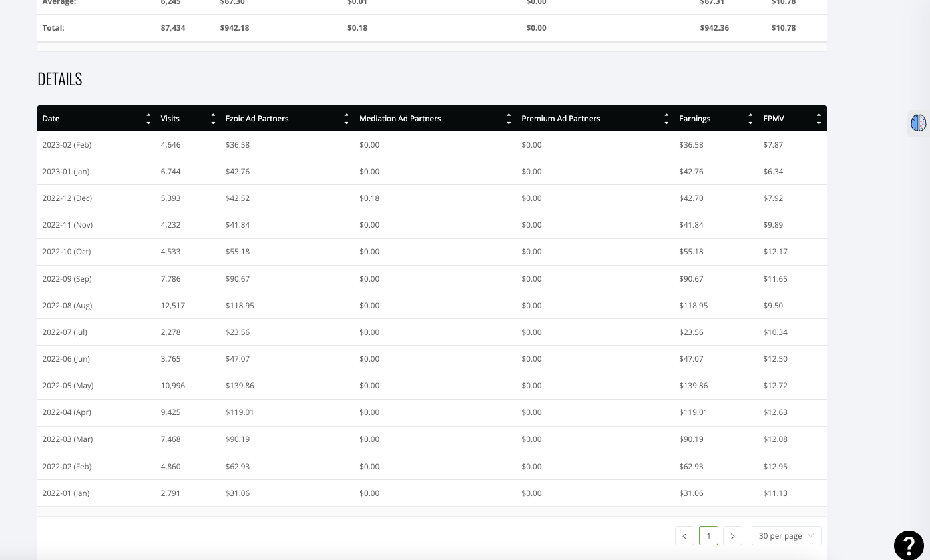Sort by EPMV column arrows
The height and width of the screenshot is (560, 930).
(819, 119)
